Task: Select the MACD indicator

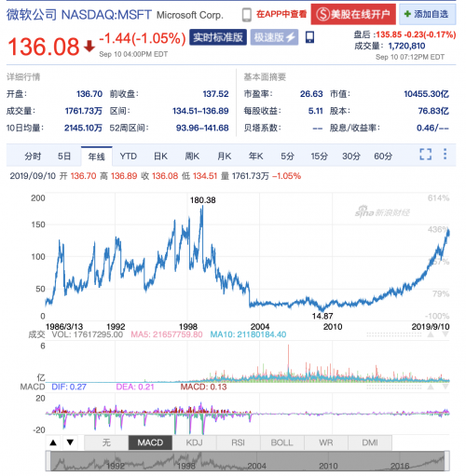Action: tap(150, 442)
